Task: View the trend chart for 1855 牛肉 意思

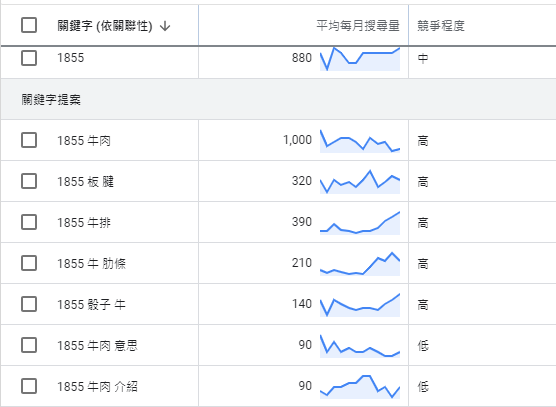Action: coord(360,346)
